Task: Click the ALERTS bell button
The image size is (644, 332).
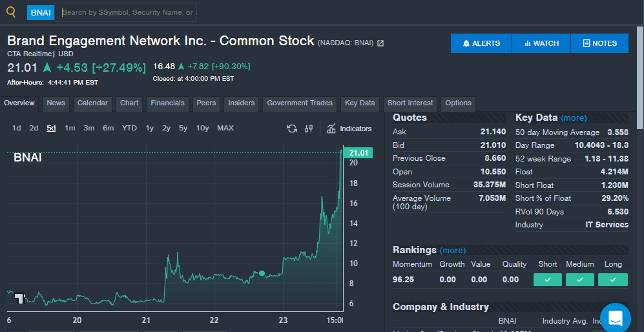Action: [481, 43]
